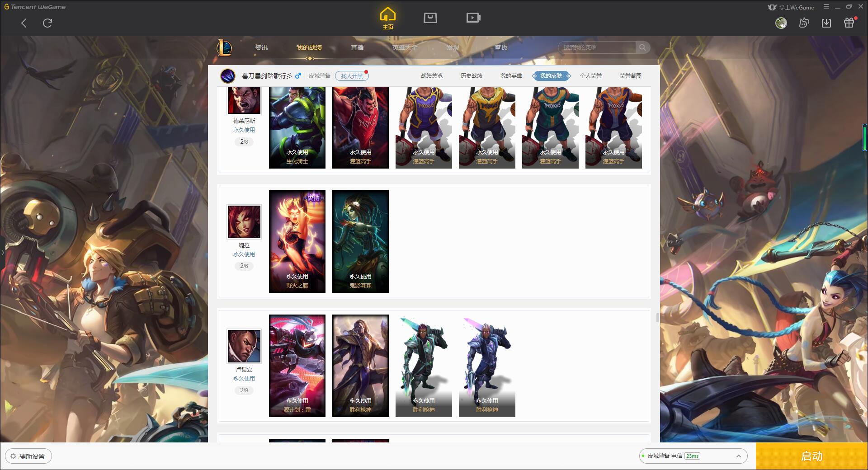Click the user avatar in top right

781,23
